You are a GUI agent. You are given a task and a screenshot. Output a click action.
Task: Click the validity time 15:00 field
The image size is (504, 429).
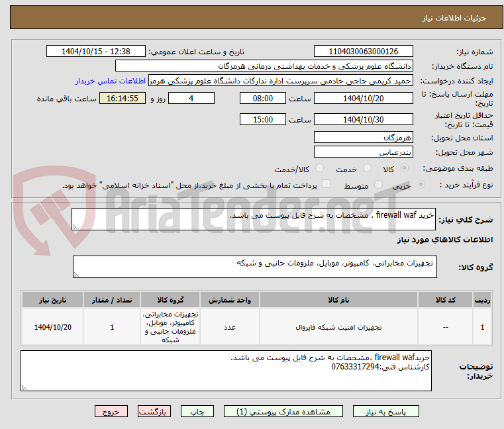(x=263, y=120)
